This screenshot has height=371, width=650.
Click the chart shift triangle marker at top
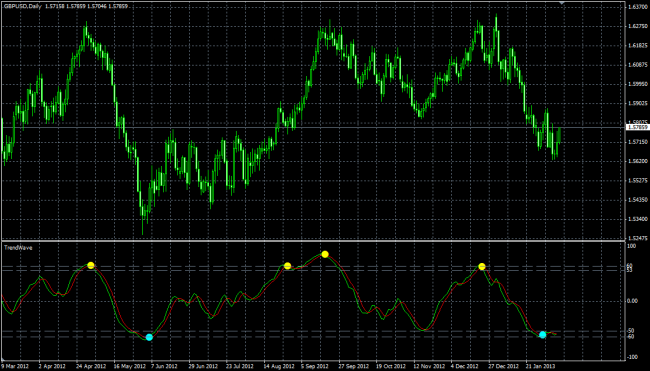click(x=562, y=3)
